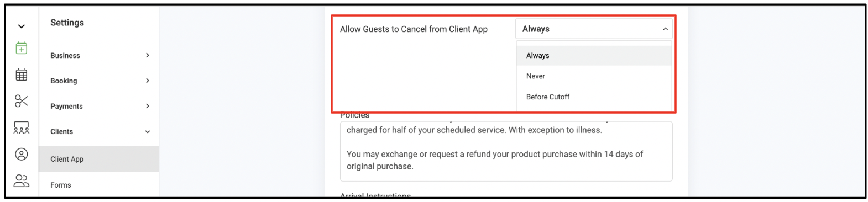Expand the Business settings section
This screenshot has width=868, height=202.
(x=99, y=55)
